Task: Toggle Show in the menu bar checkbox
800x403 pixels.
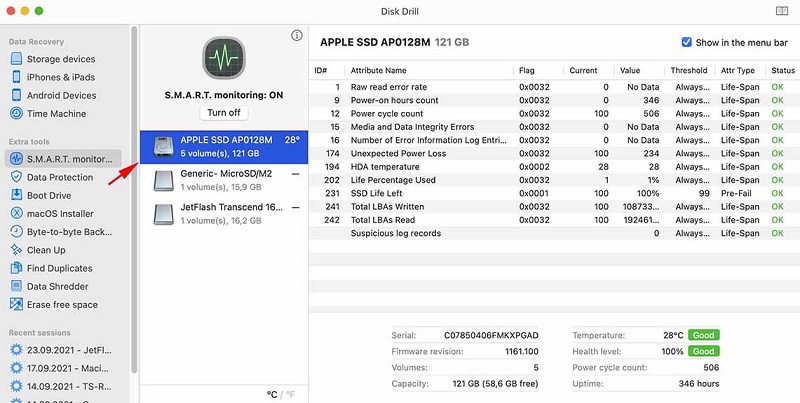Action: (x=687, y=42)
